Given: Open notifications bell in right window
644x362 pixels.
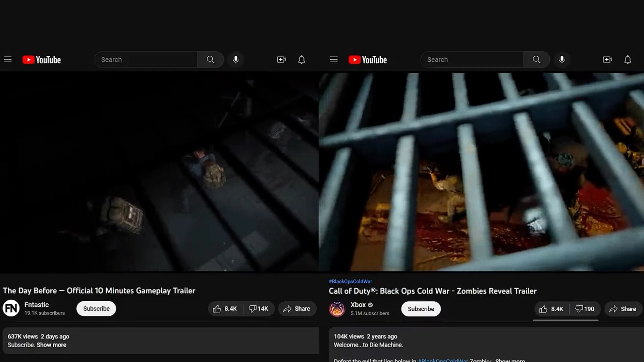Looking at the screenshot, I should (x=628, y=60).
